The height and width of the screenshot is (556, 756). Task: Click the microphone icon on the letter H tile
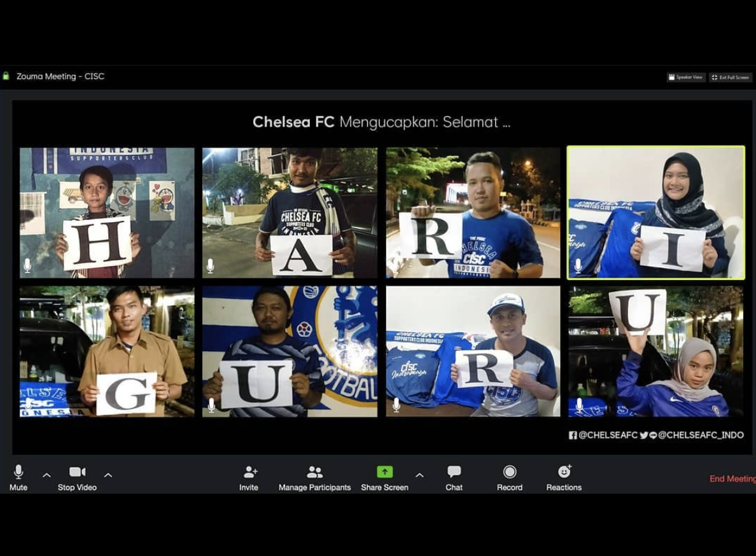pyautogui.click(x=27, y=265)
